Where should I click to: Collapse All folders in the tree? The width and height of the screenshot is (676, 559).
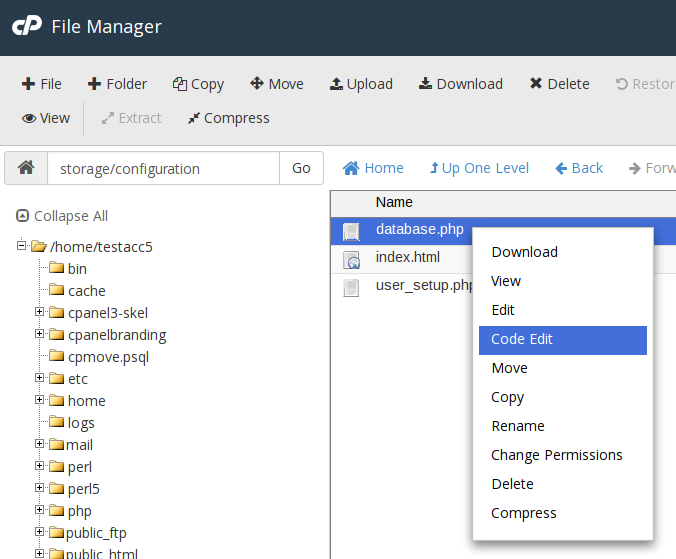[x=62, y=216]
